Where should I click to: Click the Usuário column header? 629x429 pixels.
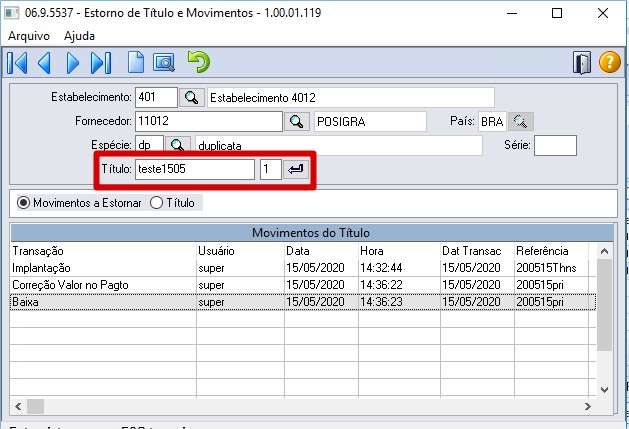(x=240, y=251)
